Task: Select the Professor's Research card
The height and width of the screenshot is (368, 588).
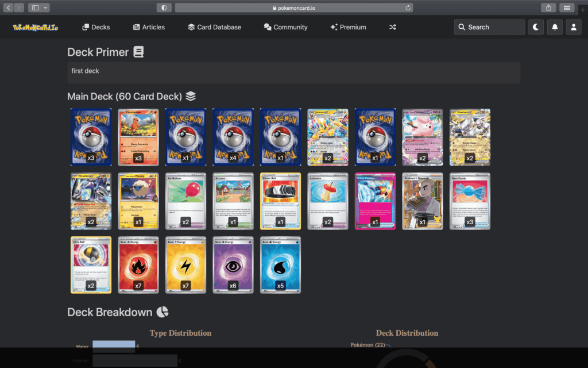Action: coord(423,201)
